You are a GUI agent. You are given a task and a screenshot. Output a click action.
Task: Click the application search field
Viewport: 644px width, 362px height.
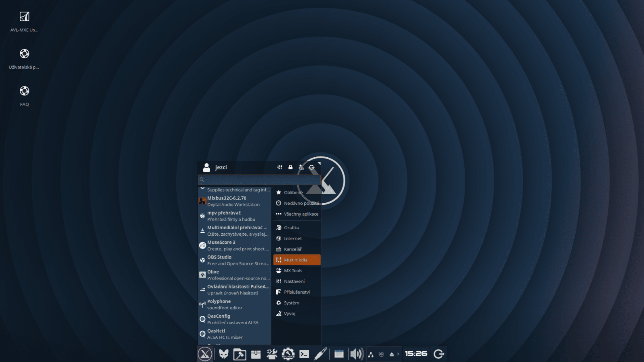[259, 180]
